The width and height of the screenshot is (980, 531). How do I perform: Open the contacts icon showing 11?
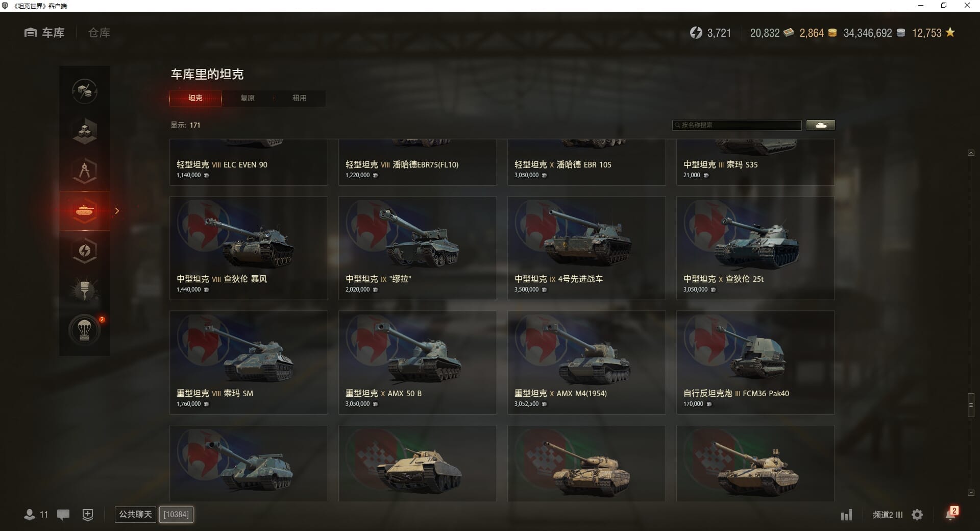click(36, 515)
